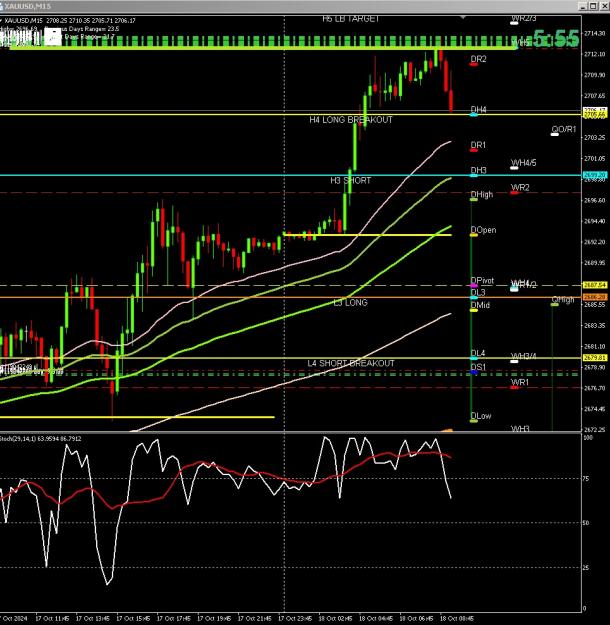Click the DHigh daily high label
Image resolution: width=610 pixels, height=625 pixels.
482,195
